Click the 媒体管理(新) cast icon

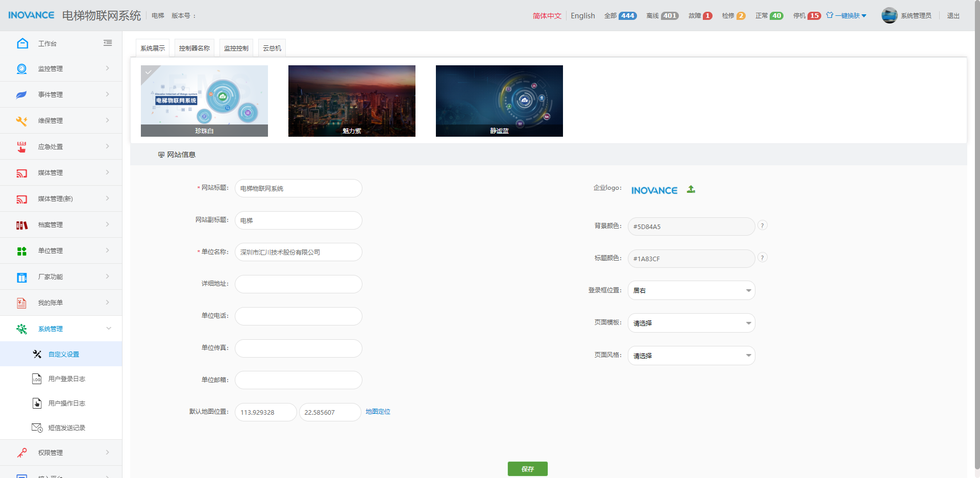(21, 199)
